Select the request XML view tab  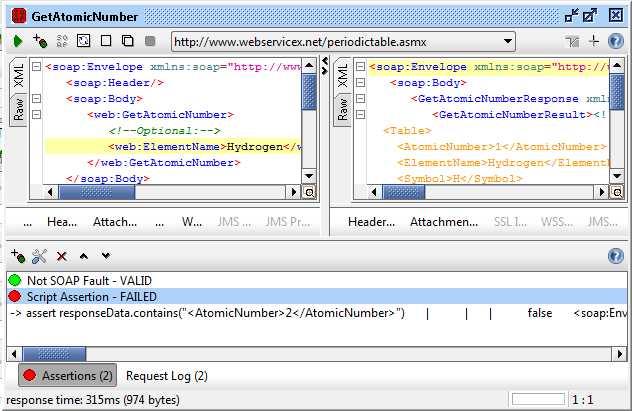coord(19,75)
